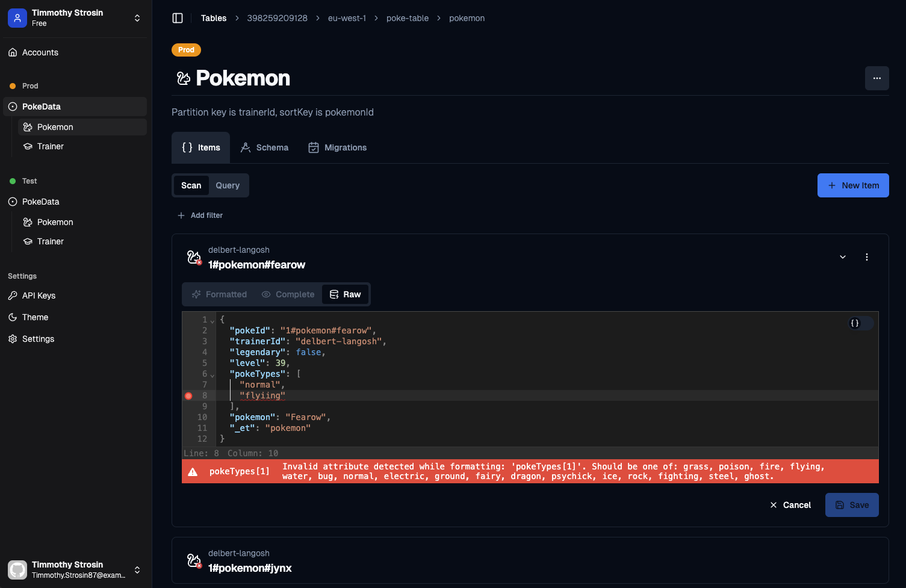Open the Trainer graduation-cap entity in Prod
The width and height of the screenshot is (906, 588).
(28, 146)
